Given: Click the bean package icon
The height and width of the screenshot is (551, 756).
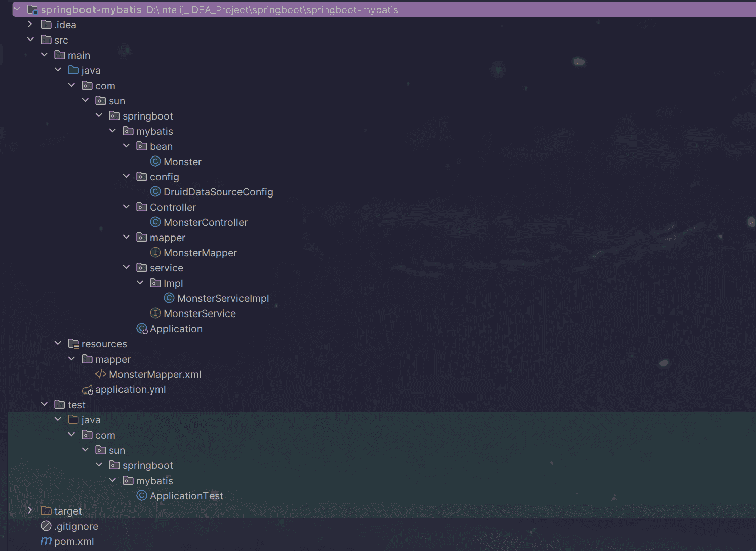Looking at the screenshot, I should pyautogui.click(x=142, y=146).
